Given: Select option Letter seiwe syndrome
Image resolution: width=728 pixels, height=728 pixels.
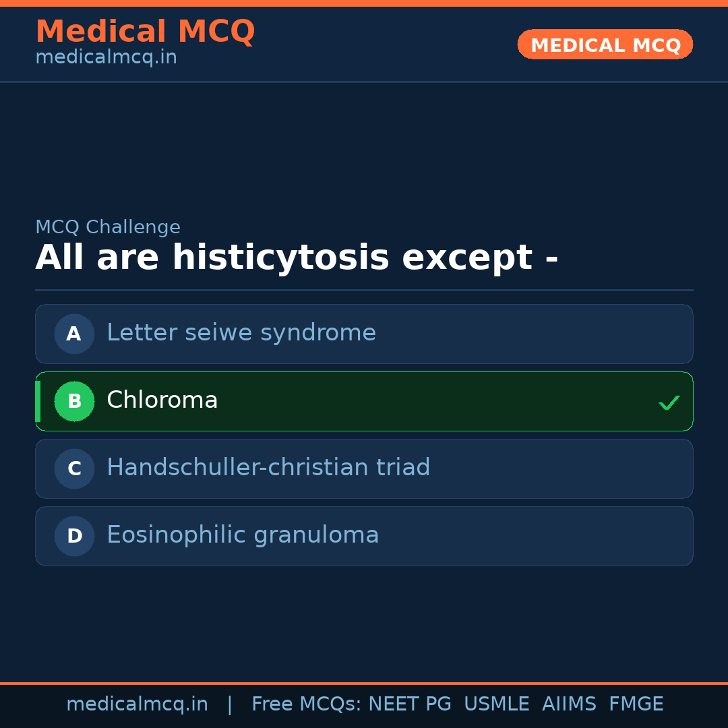Looking at the screenshot, I should (241, 333).
